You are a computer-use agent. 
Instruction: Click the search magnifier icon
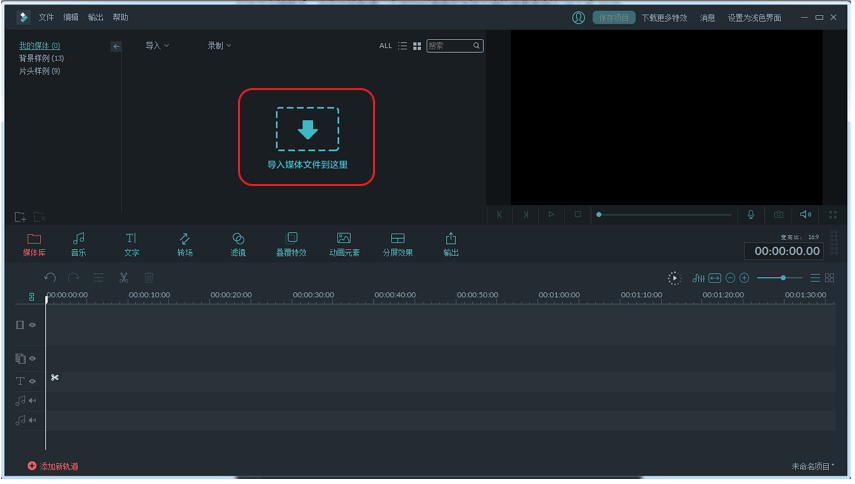pyautogui.click(x=477, y=46)
